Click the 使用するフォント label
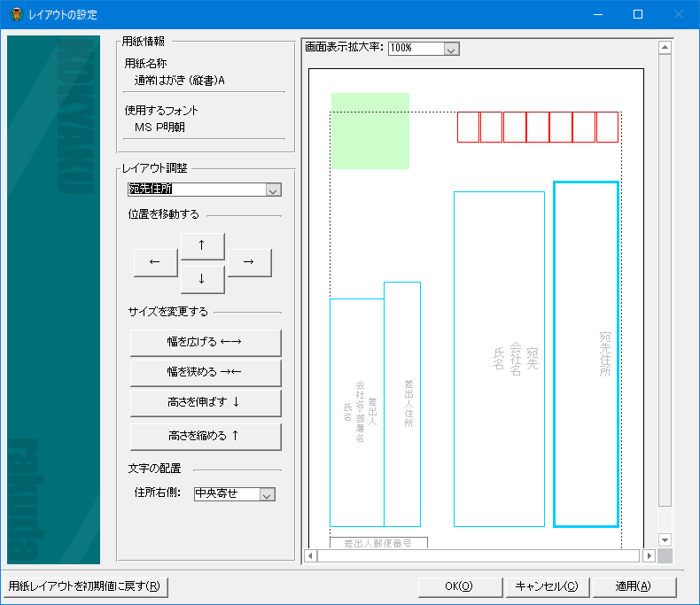Viewport: 700px width, 605px height. pos(161,111)
